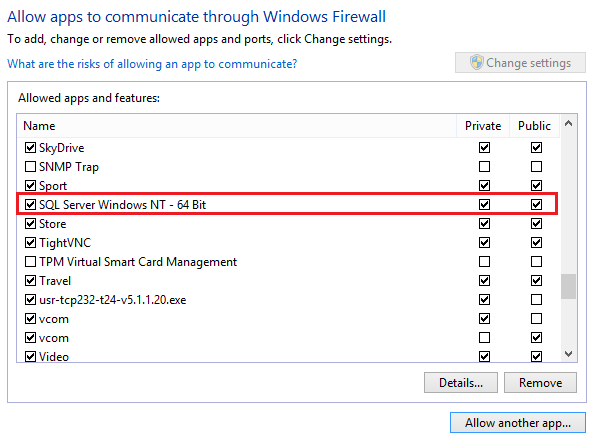Viewport: 600px width, 437px height.
Task: Toggle Private for SQL Server Windows NT
Action: tap(485, 205)
